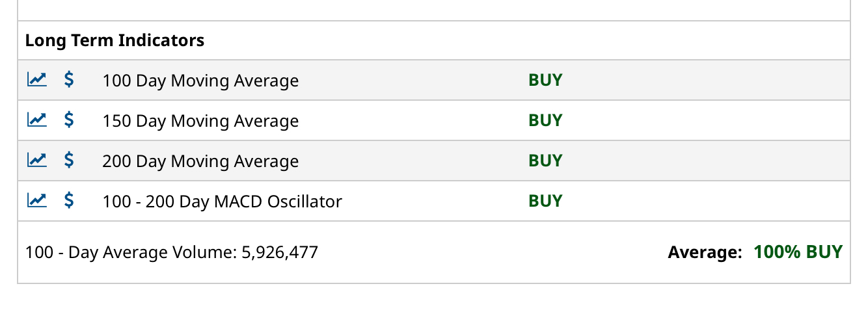This screenshot has width=868, height=312.
Task: Open chart icon for 200 Day Moving Average
Action: click(x=36, y=161)
